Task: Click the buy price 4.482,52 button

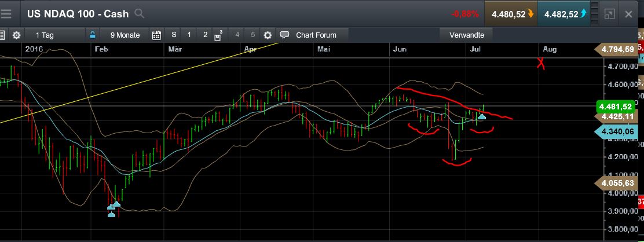Action: click(x=563, y=14)
